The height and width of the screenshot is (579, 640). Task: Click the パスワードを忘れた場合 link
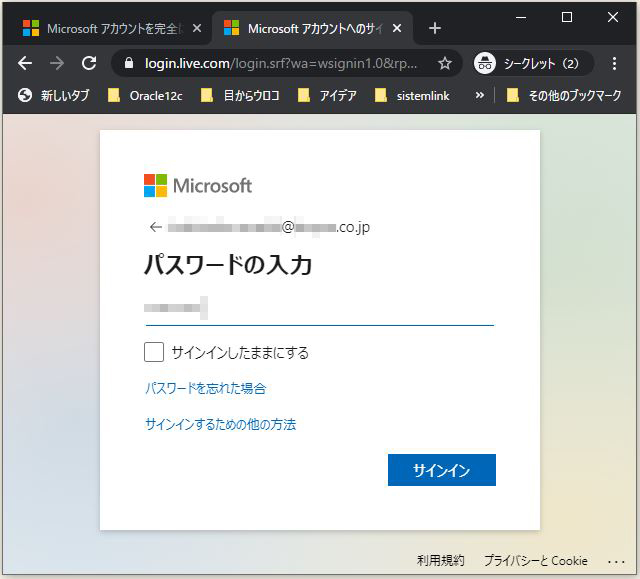(206, 388)
